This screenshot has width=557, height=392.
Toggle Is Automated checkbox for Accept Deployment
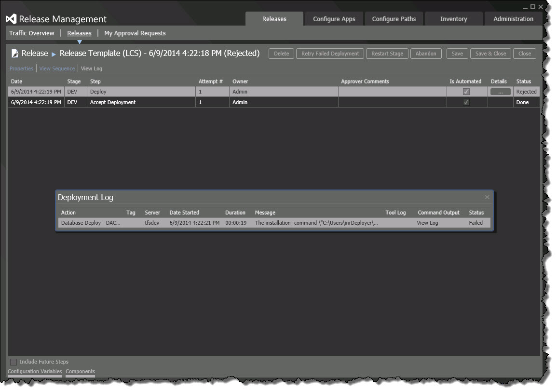pyautogui.click(x=466, y=102)
